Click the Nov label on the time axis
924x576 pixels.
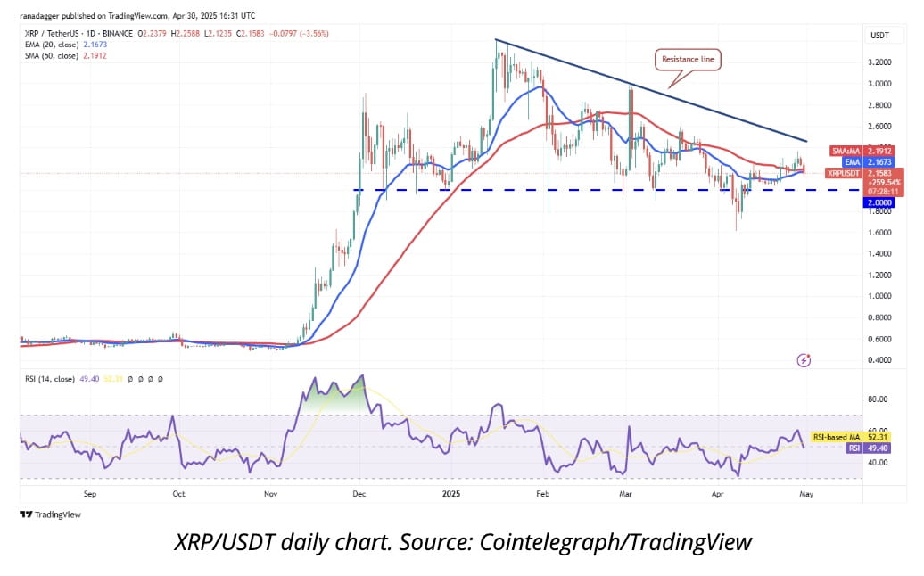tap(270, 494)
